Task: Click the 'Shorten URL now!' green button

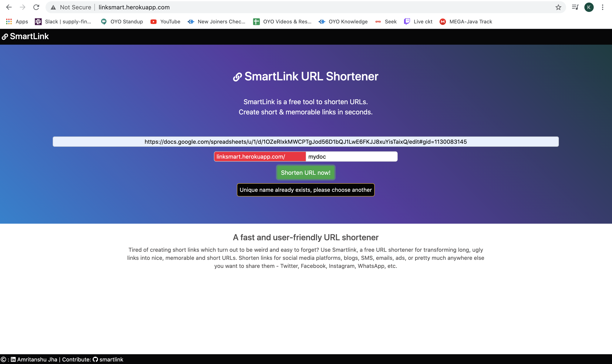Action: pos(306,172)
